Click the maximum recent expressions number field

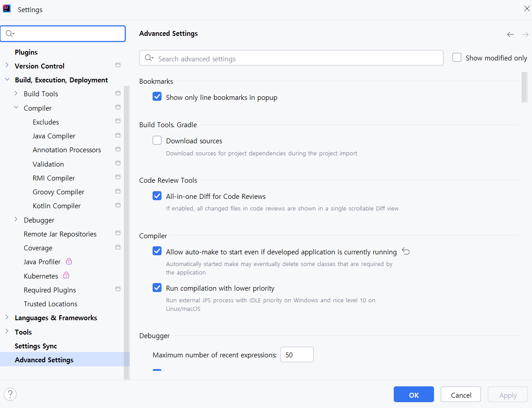[x=297, y=355]
